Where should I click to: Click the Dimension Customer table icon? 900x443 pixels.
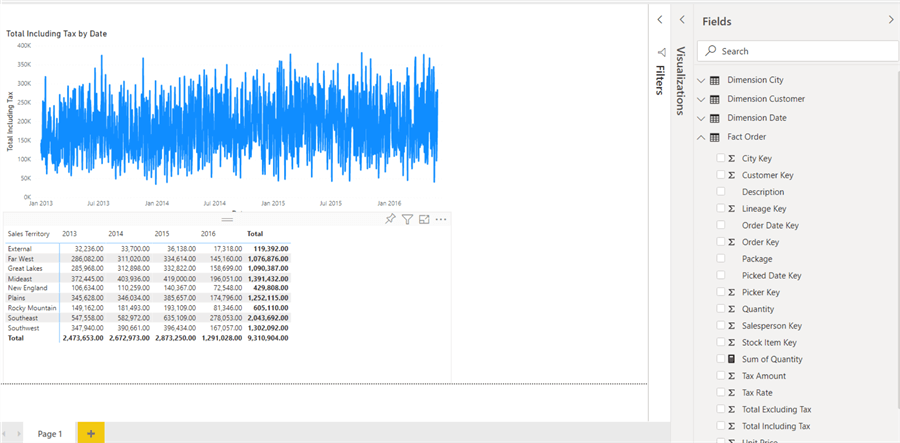[715, 99]
